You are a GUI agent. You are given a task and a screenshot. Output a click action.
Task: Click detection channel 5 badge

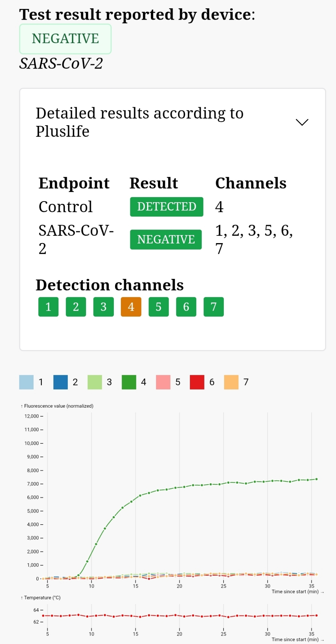pyautogui.click(x=159, y=307)
